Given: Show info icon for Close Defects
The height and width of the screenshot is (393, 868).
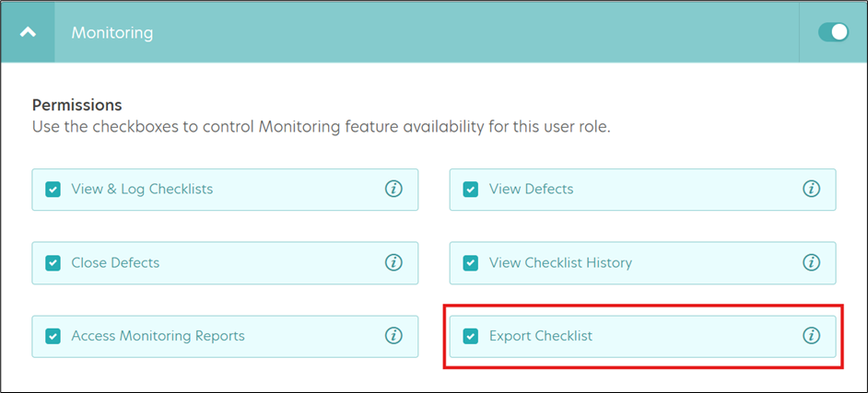Looking at the screenshot, I should point(393,262).
